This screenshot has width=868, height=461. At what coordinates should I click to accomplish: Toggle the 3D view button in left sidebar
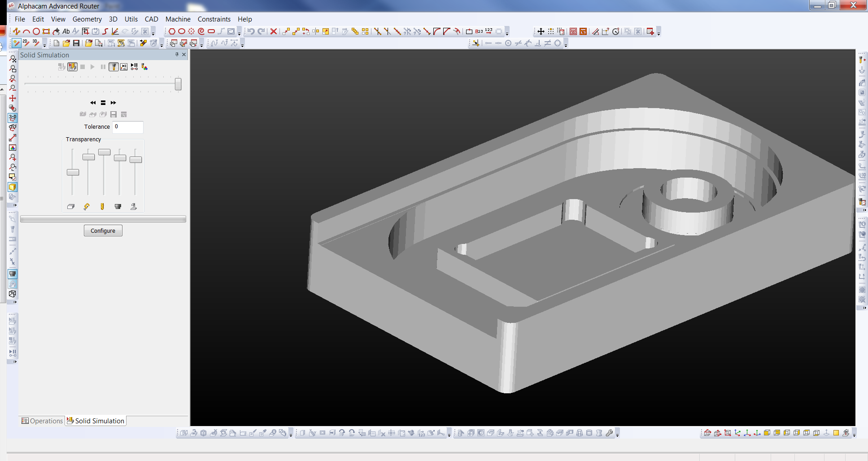13,118
